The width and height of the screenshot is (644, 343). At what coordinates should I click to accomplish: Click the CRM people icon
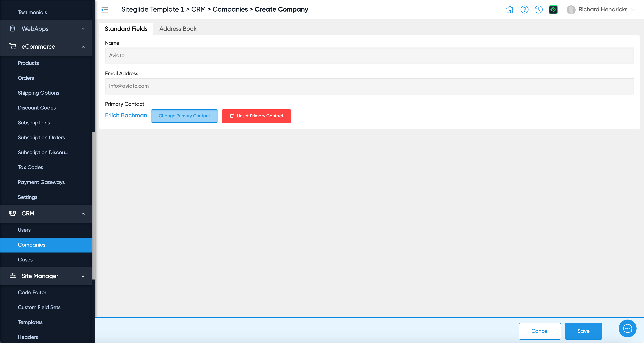click(x=13, y=213)
